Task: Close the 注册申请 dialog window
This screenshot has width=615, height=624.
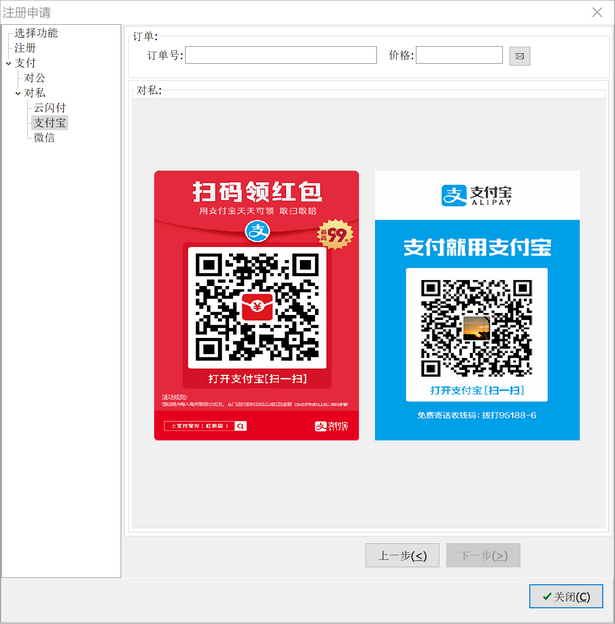Action: (x=597, y=12)
